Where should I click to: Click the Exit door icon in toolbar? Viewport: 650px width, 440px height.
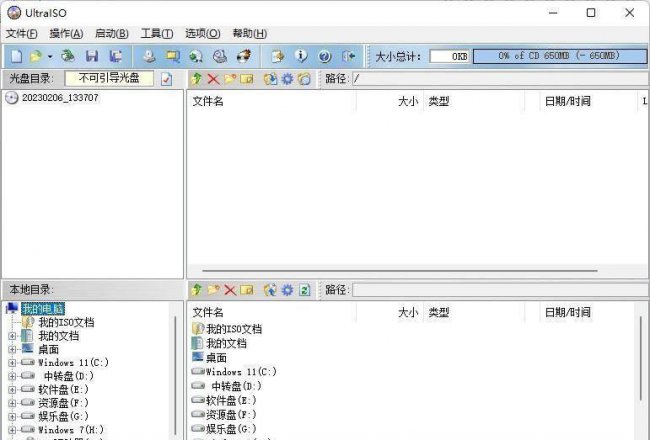click(x=349, y=56)
